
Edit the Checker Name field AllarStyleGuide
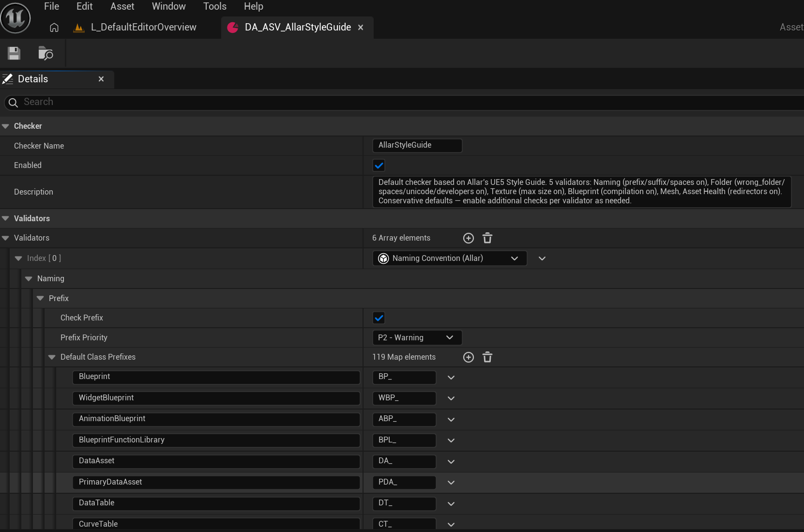(x=417, y=145)
